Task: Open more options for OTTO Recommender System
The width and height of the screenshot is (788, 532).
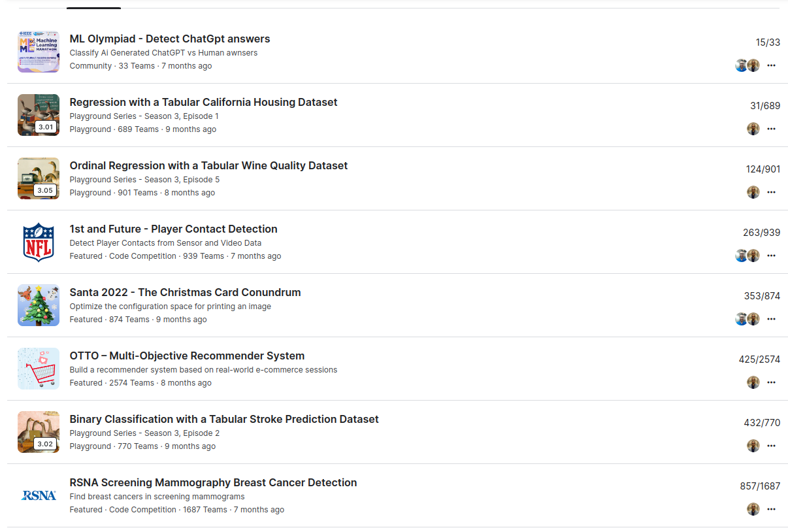Action: 771,382
